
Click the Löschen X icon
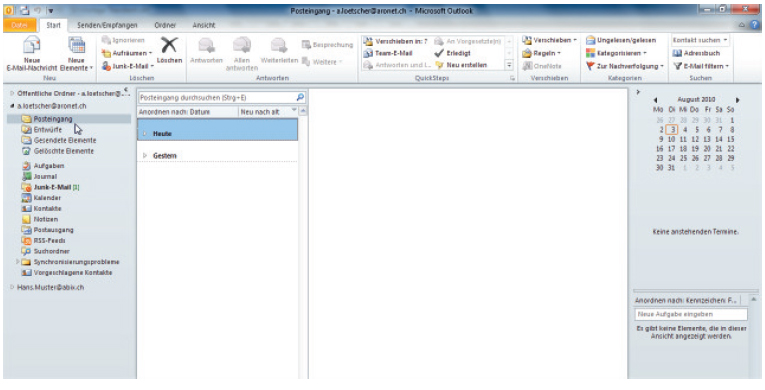click(x=169, y=45)
